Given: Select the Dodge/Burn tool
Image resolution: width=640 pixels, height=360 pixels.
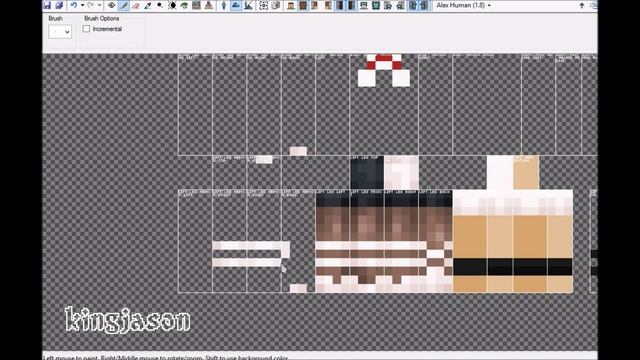Looking at the screenshot, I should coord(160,5).
